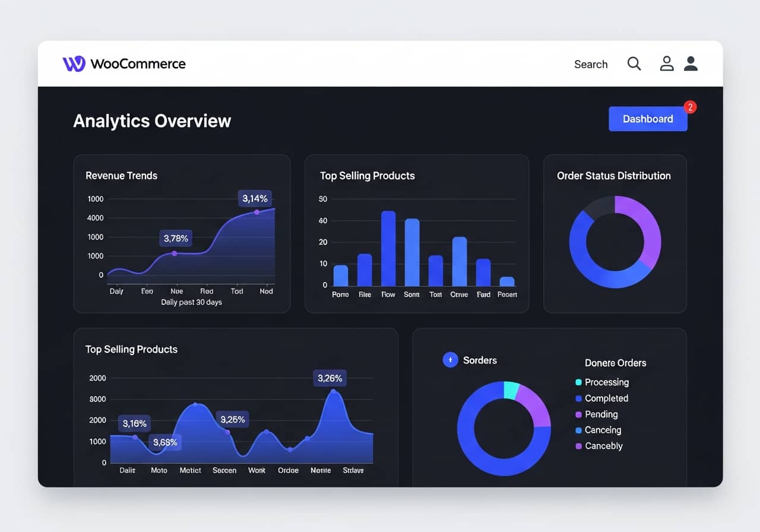Expand the 3,14% tooltip on Revenue Trends
Viewport: 760px width, 532px height.
[x=254, y=198]
